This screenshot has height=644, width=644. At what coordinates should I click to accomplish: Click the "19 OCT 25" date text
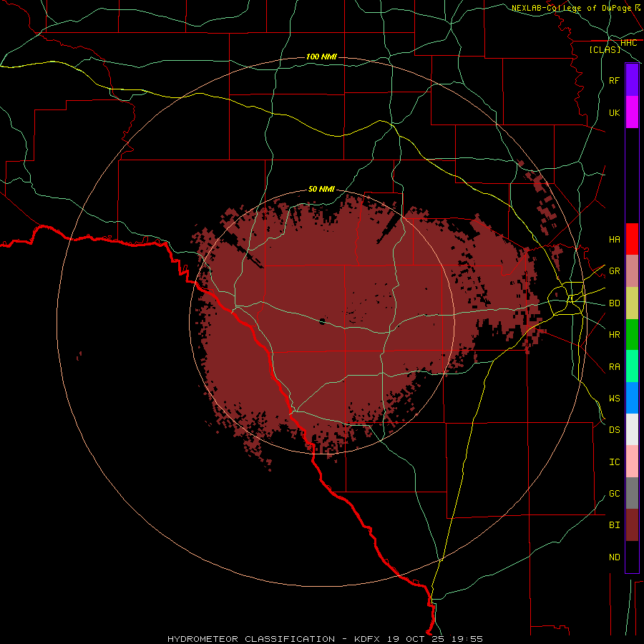[x=416, y=639]
